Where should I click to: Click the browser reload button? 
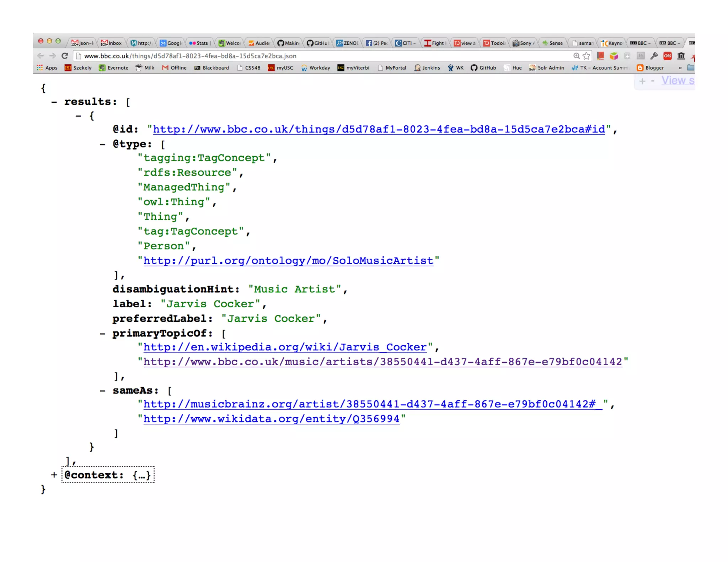(x=65, y=56)
